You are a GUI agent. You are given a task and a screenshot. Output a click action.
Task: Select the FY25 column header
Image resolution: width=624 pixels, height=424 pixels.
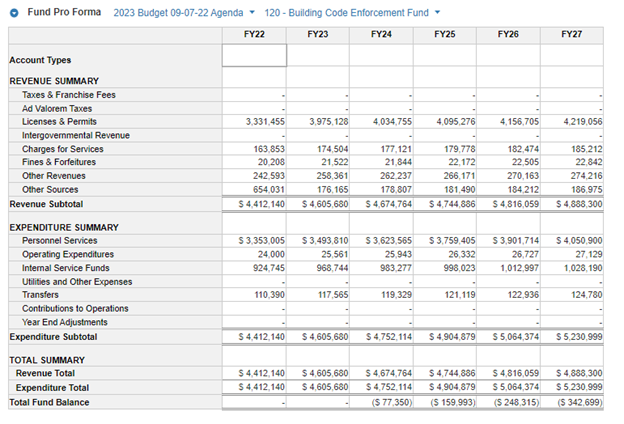444,34
